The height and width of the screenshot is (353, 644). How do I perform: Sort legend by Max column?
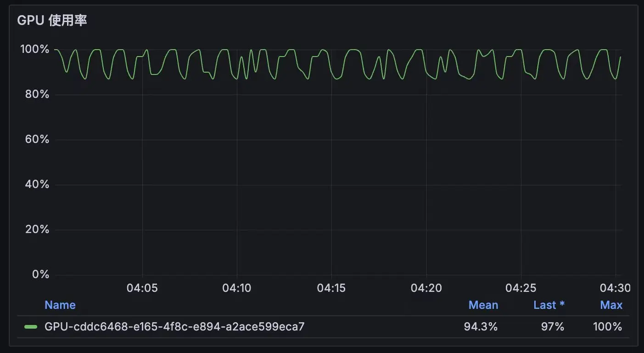[611, 305]
